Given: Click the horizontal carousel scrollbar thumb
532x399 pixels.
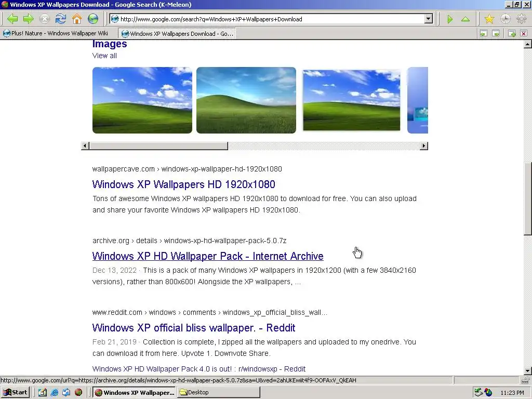Looking at the screenshot, I should point(158,146).
